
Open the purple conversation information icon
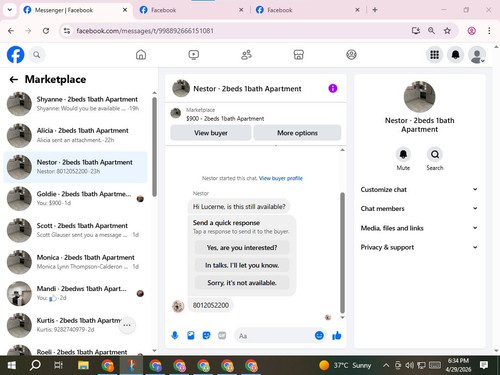pos(333,88)
